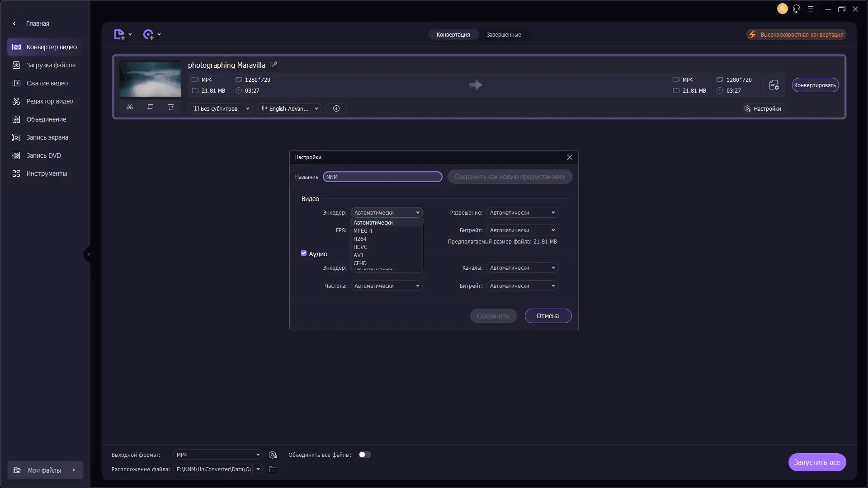Open the Разрешение dropdown
This screenshot has width=868, height=488.
tap(522, 213)
